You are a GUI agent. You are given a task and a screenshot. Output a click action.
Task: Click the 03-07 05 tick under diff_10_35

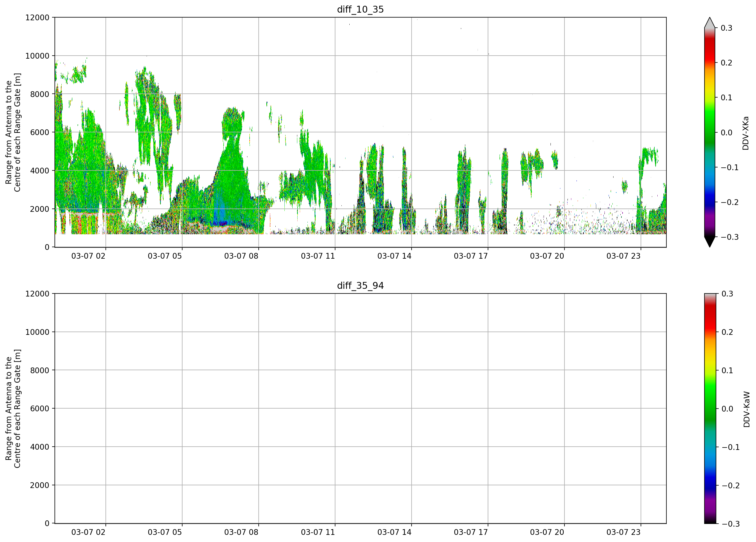pos(165,256)
